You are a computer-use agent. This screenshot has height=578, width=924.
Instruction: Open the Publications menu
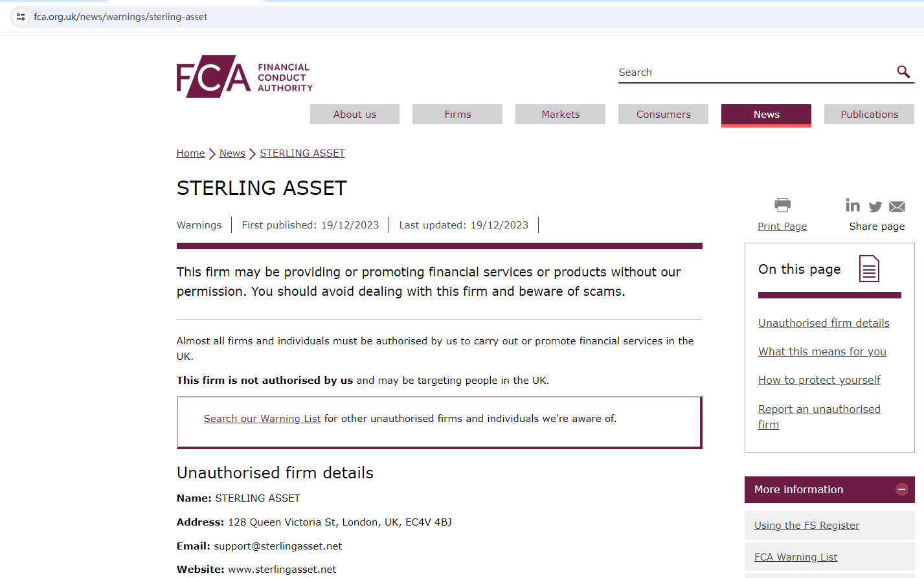[x=869, y=115]
